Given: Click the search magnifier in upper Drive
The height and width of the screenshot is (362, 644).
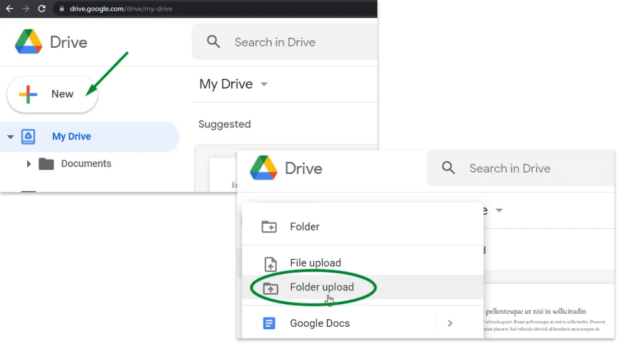Looking at the screenshot, I should 213,41.
